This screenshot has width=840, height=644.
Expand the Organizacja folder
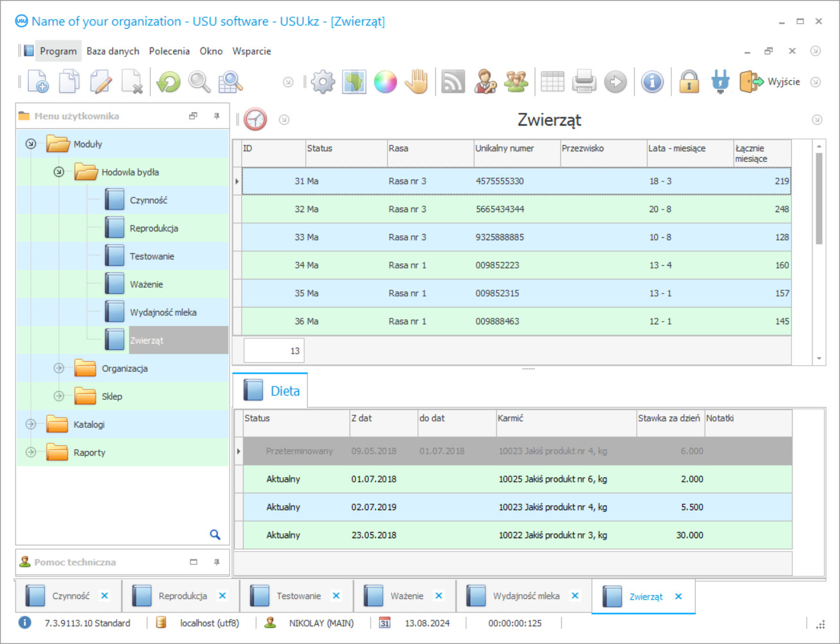pyautogui.click(x=59, y=368)
